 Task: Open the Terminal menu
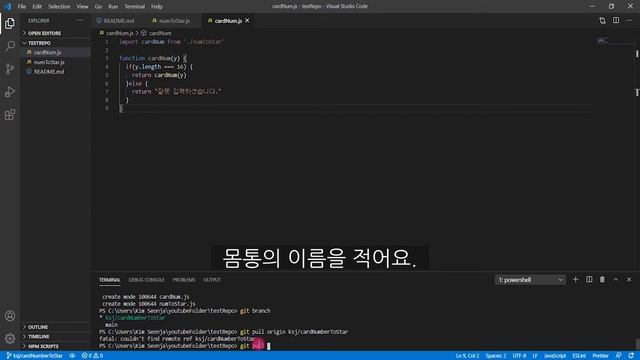[135, 7]
